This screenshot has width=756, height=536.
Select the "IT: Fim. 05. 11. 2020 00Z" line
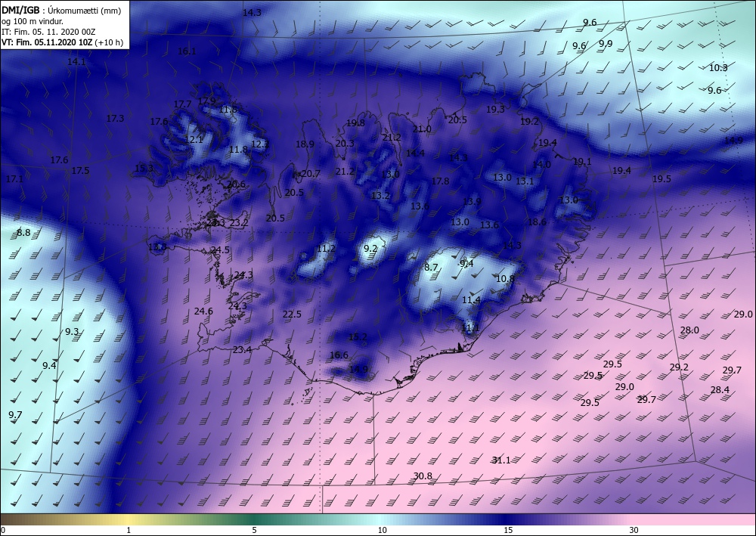(48, 32)
